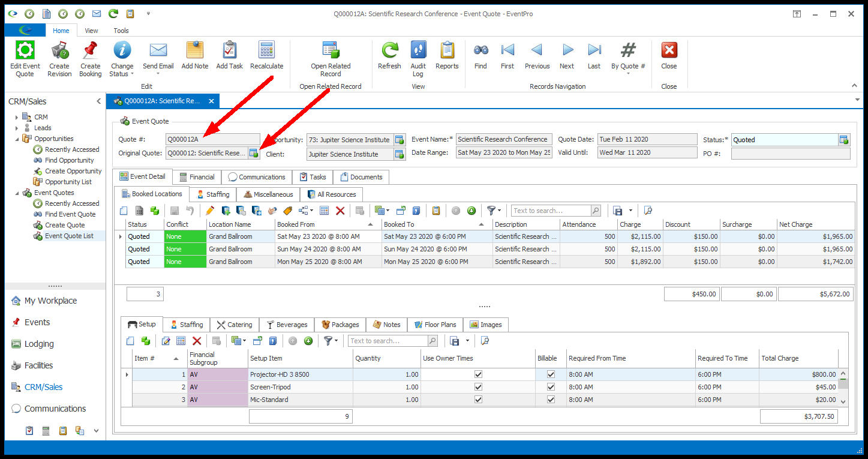Toggle Use Owner Times for Projector-HD 3 8500
The width and height of the screenshot is (868, 459).
coord(478,374)
